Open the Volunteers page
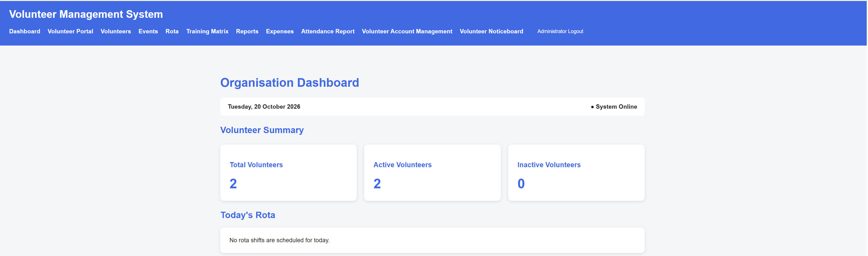Screen dimensions: 868x256 pyautogui.click(x=116, y=31)
